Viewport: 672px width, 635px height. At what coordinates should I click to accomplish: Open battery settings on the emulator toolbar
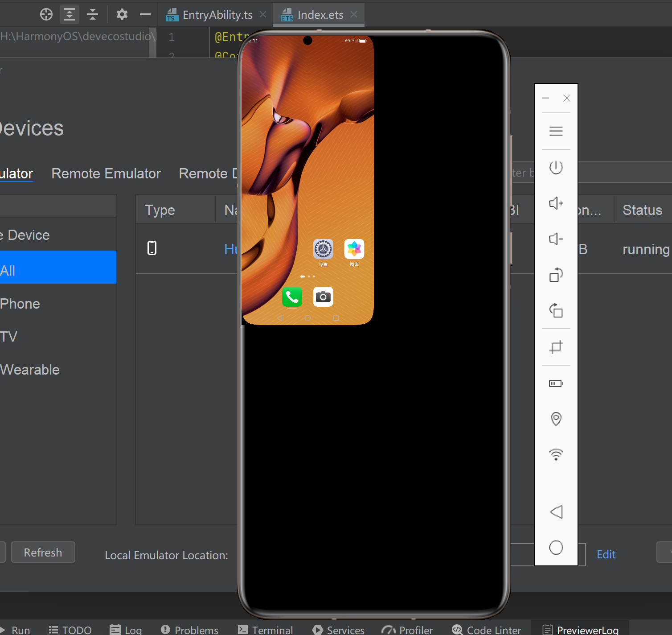pos(556,383)
